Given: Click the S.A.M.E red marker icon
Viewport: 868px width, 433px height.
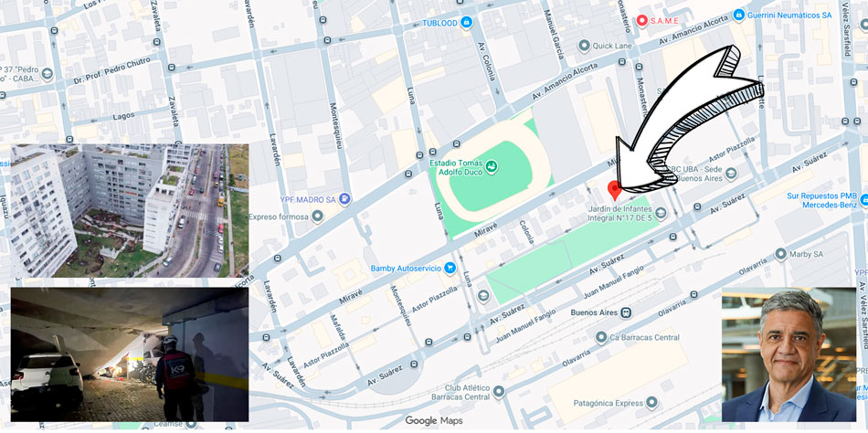Looking at the screenshot, I should coord(641,20).
